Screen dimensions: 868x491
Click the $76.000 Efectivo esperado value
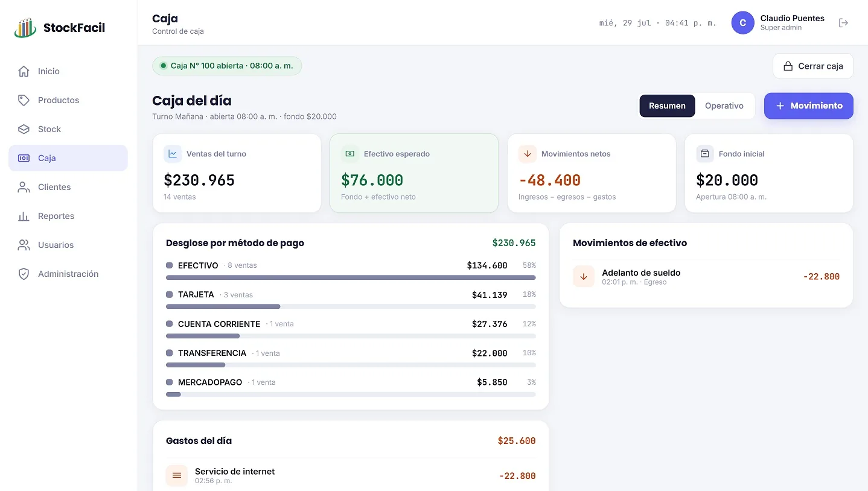372,180
